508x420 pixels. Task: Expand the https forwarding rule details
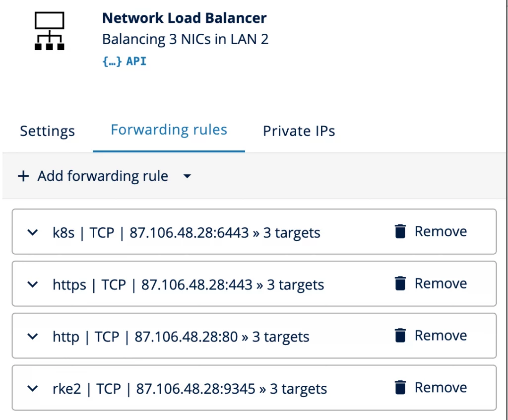coord(32,284)
